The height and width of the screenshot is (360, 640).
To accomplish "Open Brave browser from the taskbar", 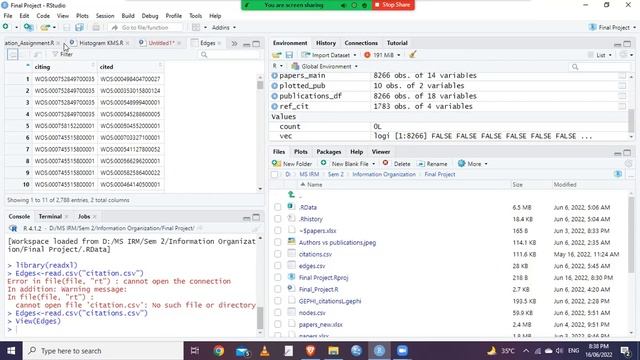I will pos(310,351).
